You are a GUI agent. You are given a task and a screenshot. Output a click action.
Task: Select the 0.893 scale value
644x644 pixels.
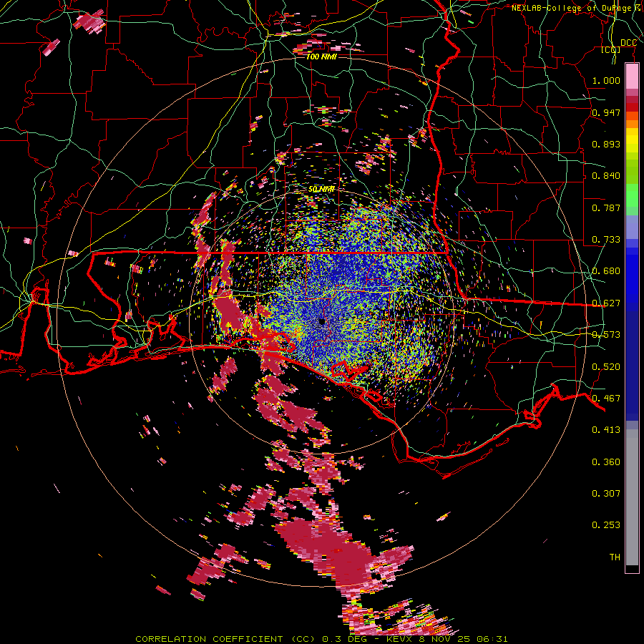pyautogui.click(x=606, y=144)
